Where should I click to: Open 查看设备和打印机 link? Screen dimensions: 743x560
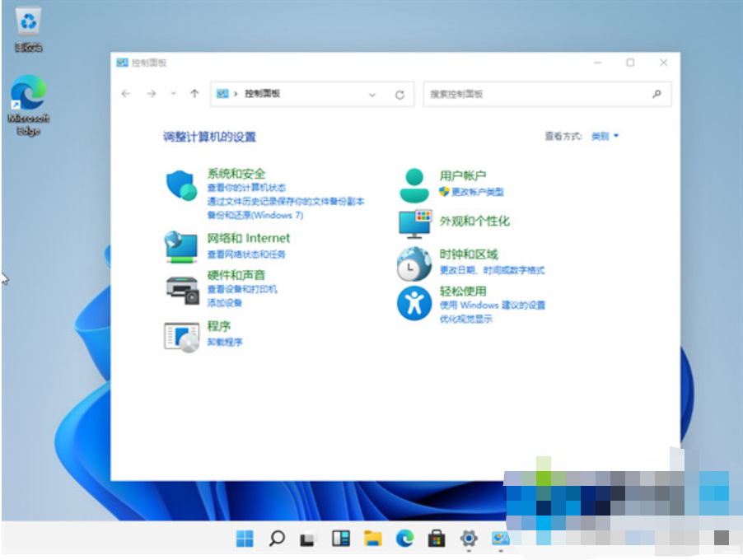point(242,290)
